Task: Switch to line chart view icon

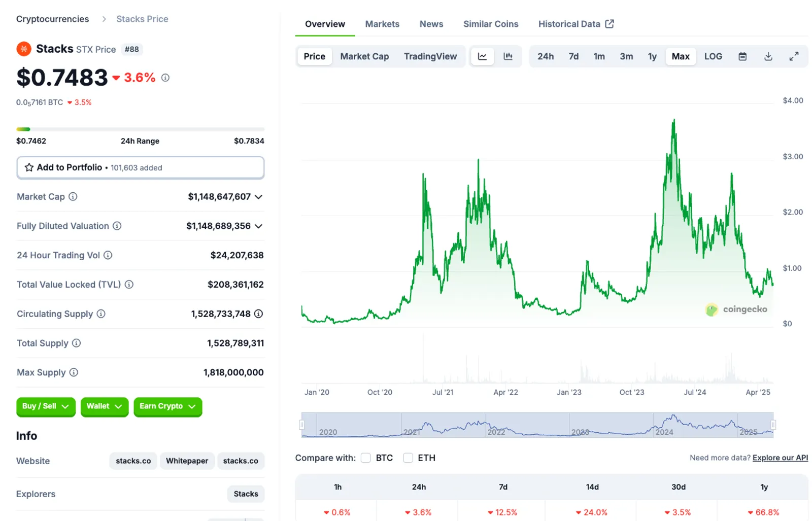Action: point(483,56)
